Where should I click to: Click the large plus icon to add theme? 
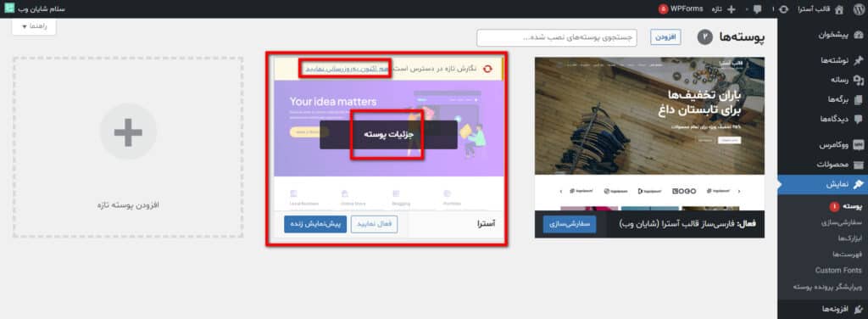pyautogui.click(x=128, y=132)
